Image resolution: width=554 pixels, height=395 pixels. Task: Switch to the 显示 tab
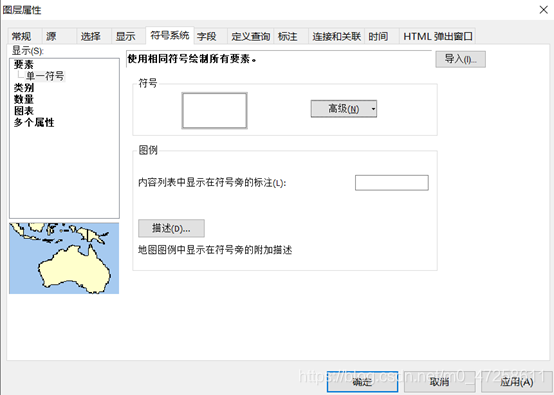(x=129, y=36)
